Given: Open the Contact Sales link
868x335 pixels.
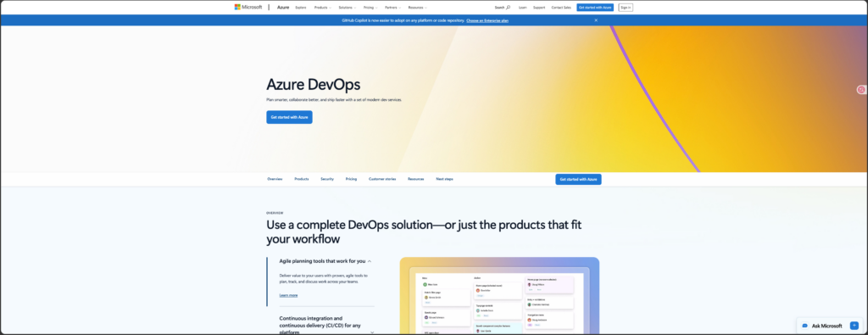Looking at the screenshot, I should point(561,8).
